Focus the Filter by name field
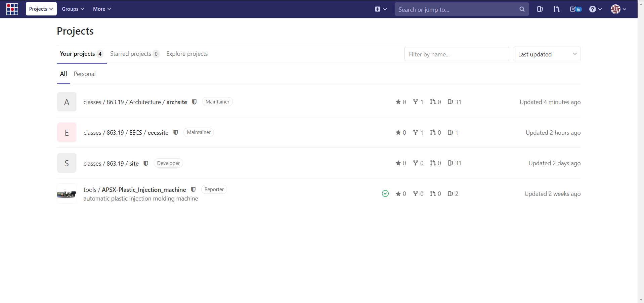 click(x=457, y=54)
